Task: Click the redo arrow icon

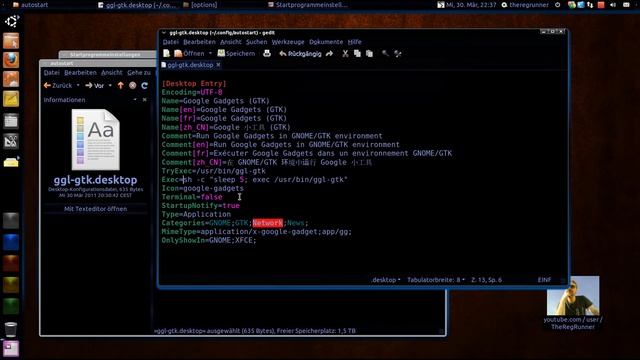Action: [329, 53]
